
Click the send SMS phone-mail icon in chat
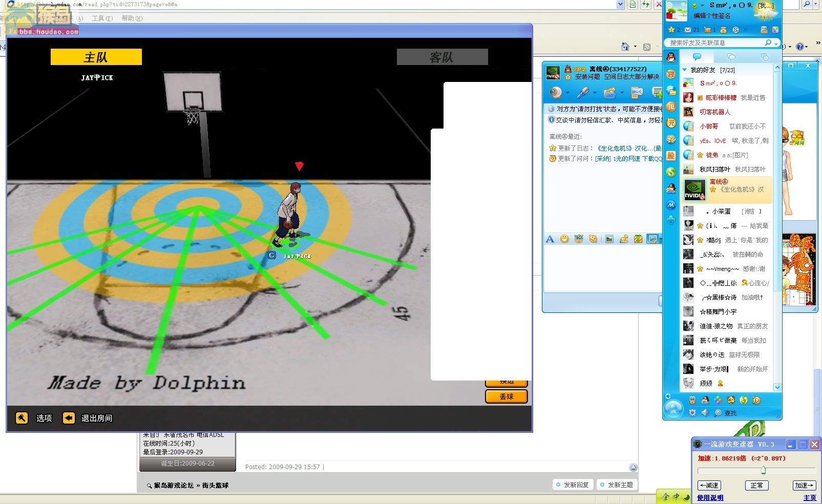tap(637, 93)
